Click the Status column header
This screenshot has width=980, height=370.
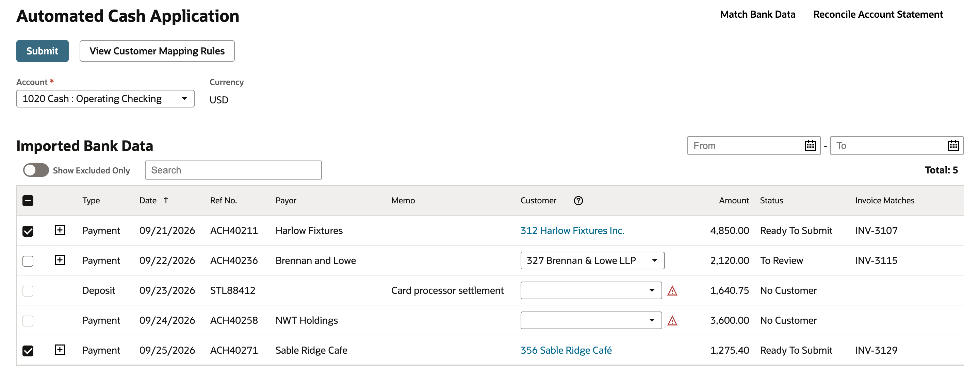pos(771,200)
